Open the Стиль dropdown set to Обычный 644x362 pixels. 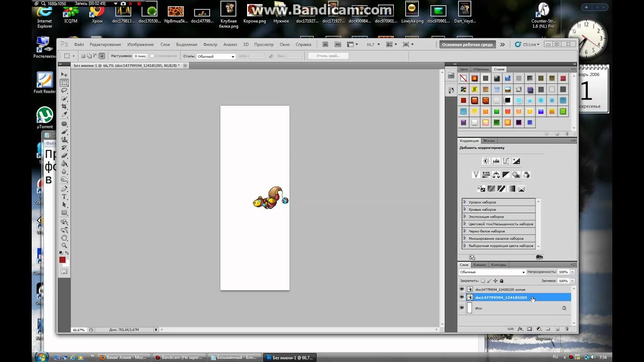[x=215, y=56]
